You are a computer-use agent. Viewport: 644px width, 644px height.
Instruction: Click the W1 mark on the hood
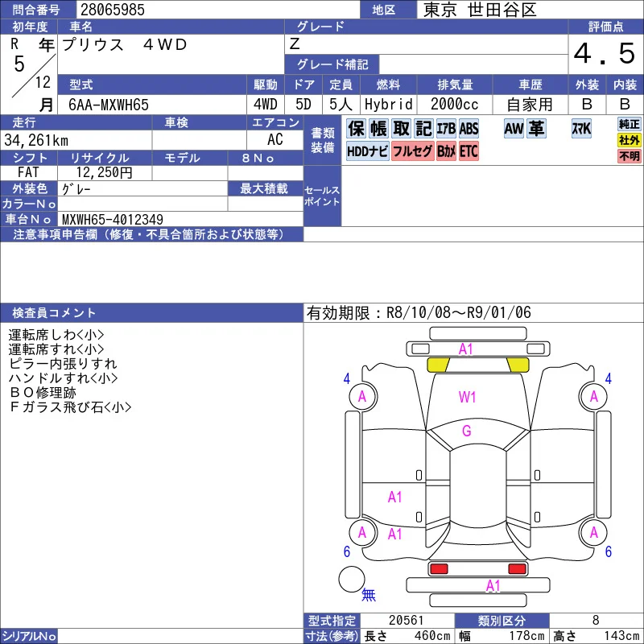coord(467,397)
